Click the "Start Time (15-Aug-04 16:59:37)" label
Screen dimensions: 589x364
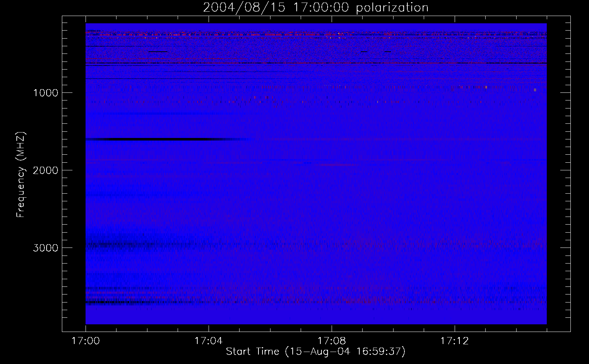316,352
